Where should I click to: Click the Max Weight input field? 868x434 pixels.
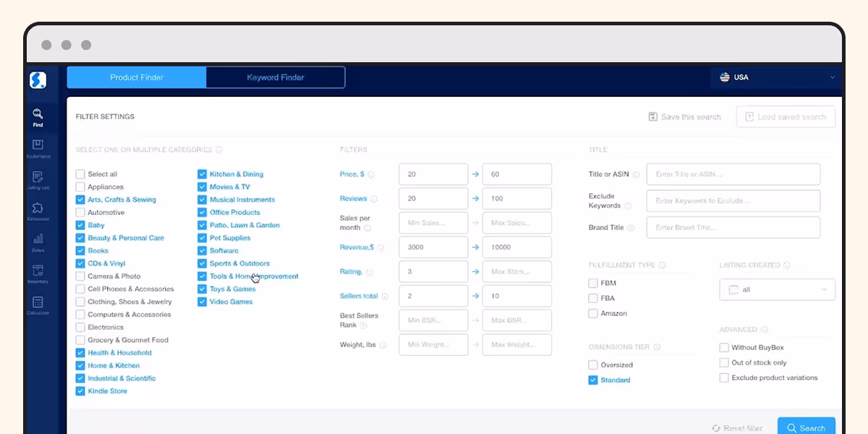(x=517, y=345)
